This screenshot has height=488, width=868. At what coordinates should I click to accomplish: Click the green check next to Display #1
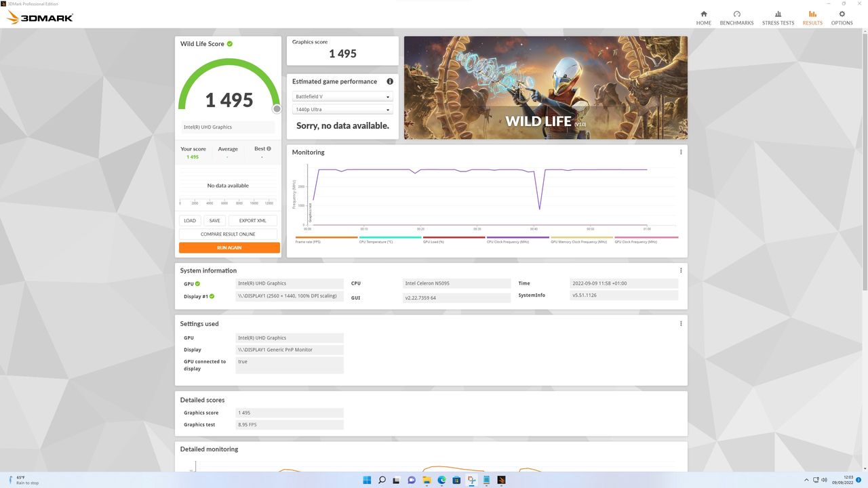(x=212, y=296)
